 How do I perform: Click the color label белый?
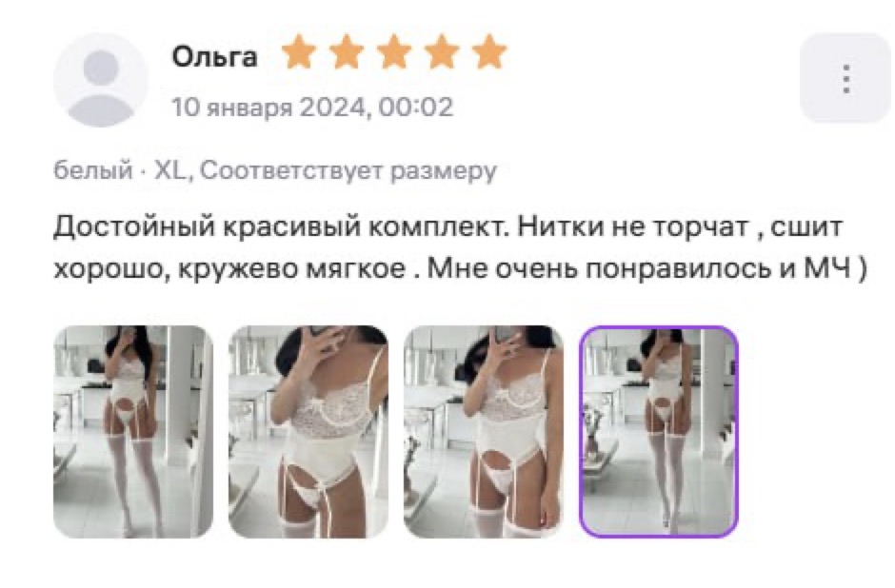pos(93,170)
